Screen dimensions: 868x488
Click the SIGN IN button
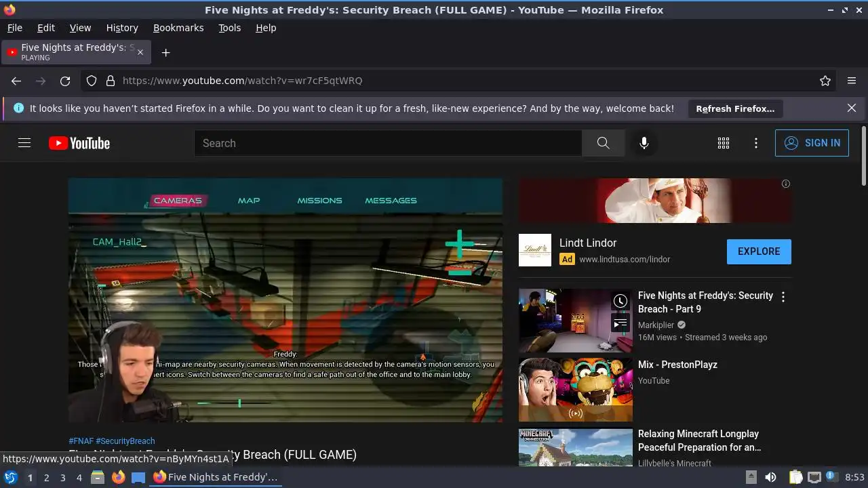(x=812, y=143)
